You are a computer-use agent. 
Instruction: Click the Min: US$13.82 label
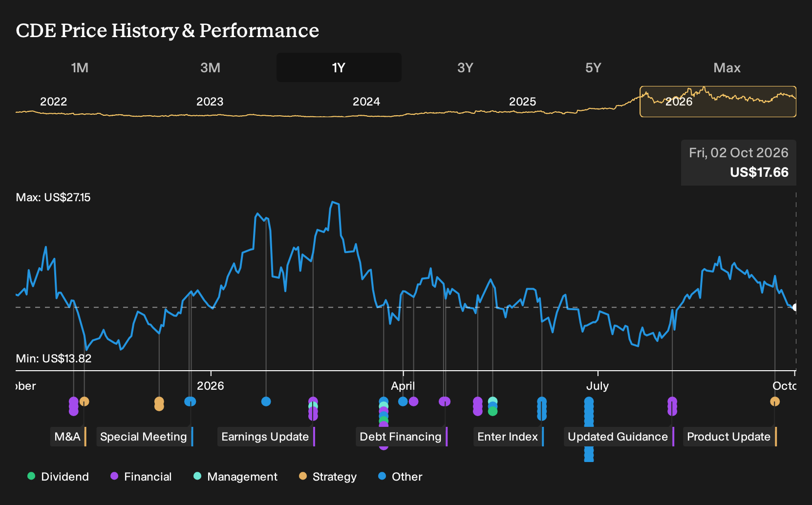coord(54,358)
